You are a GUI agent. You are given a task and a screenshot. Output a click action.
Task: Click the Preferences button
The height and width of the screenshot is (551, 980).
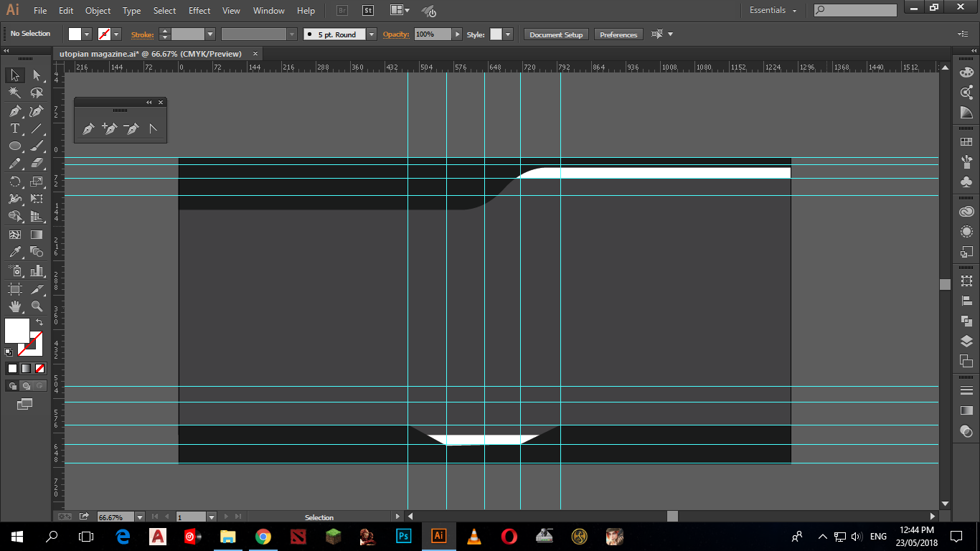click(x=618, y=34)
